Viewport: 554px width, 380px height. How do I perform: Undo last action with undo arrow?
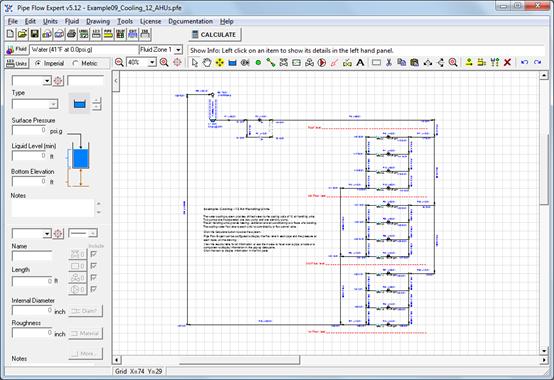(525, 63)
